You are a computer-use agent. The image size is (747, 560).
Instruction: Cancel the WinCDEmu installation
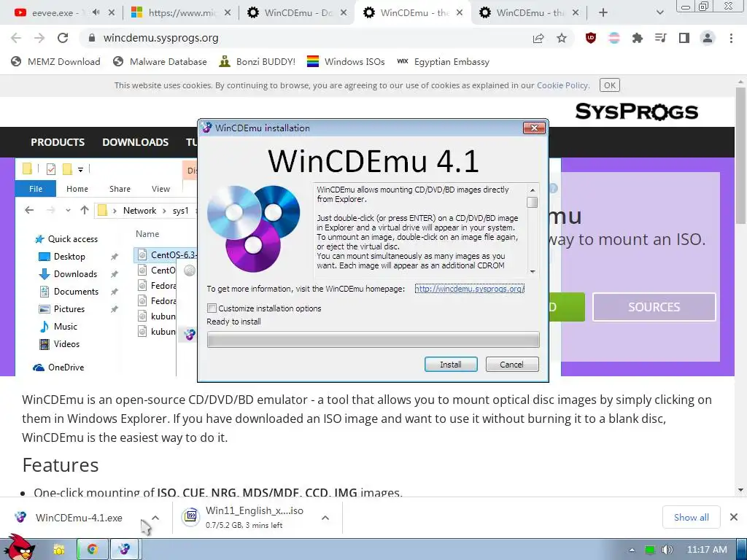(512, 365)
